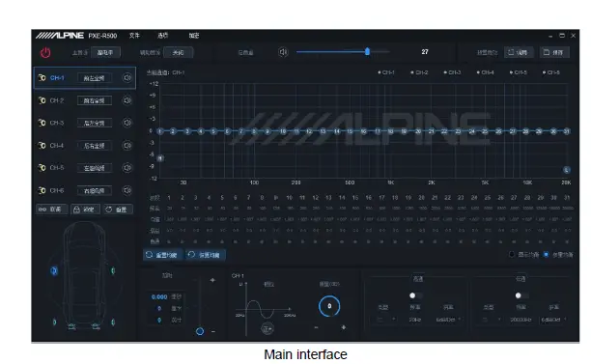The width and height of the screenshot is (591, 364).
Task: Click the H marker on the EQ graph
Action: (x=160, y=158)
